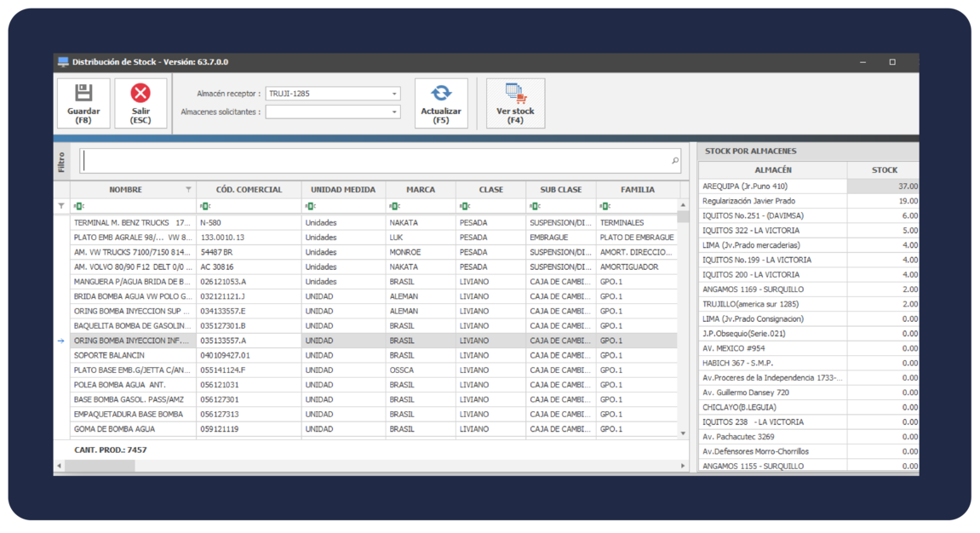980x533 pixels.
Task: Click filter condition icon under CÓD. COMERCIAL column
Action: point(204,206)
